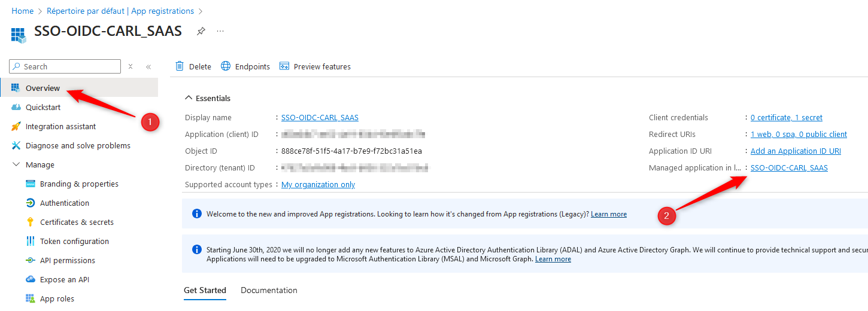
Task: Select Quickstart cloud icon in sidebar
Action: [x=16, y=107]
